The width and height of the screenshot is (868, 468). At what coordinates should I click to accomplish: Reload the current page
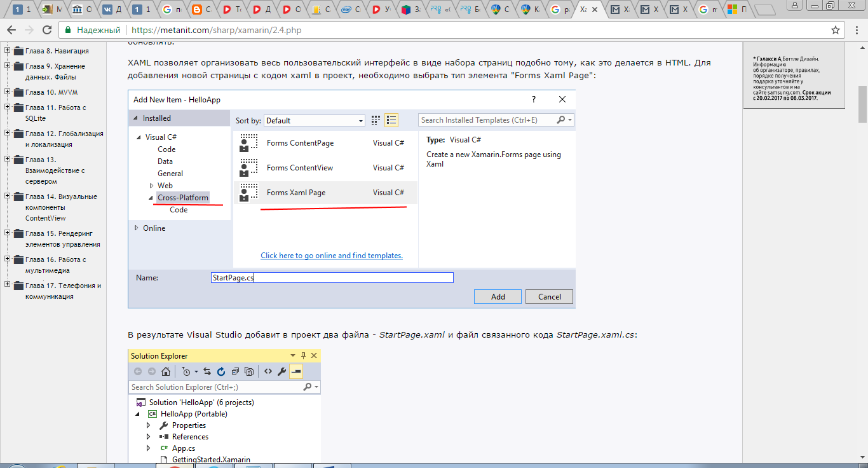coord(46,30)
